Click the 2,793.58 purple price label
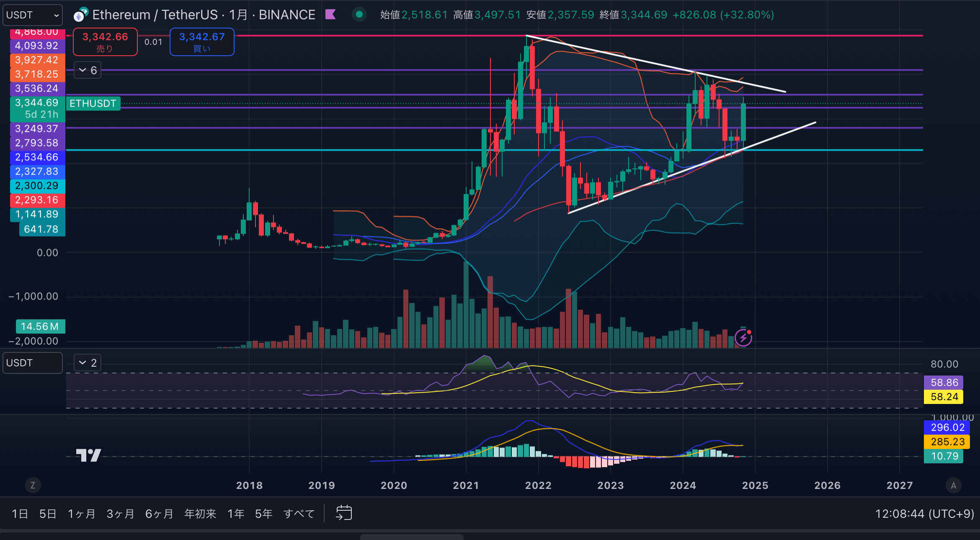 coord(37,143)
